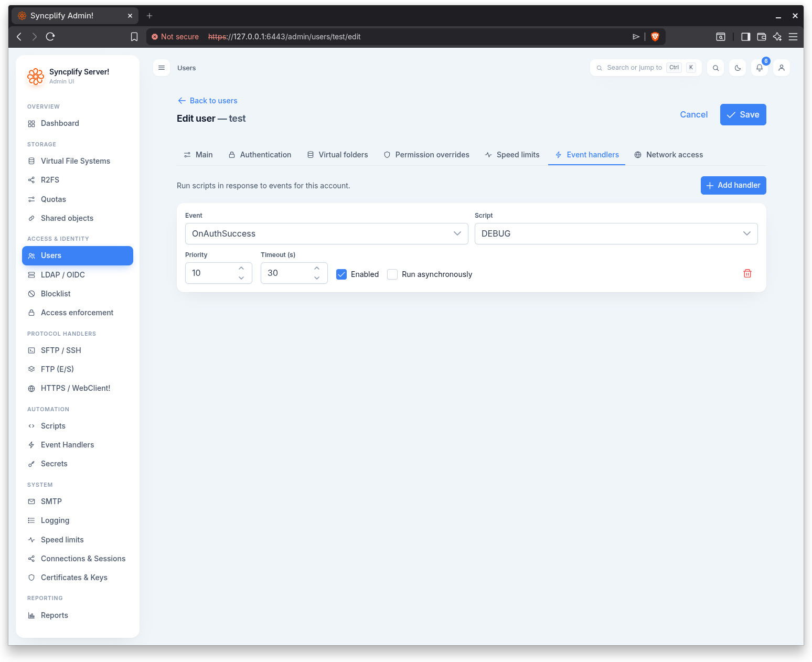Open a new browser tab
This screenshot has height=662, width=812.
[149, 16]
